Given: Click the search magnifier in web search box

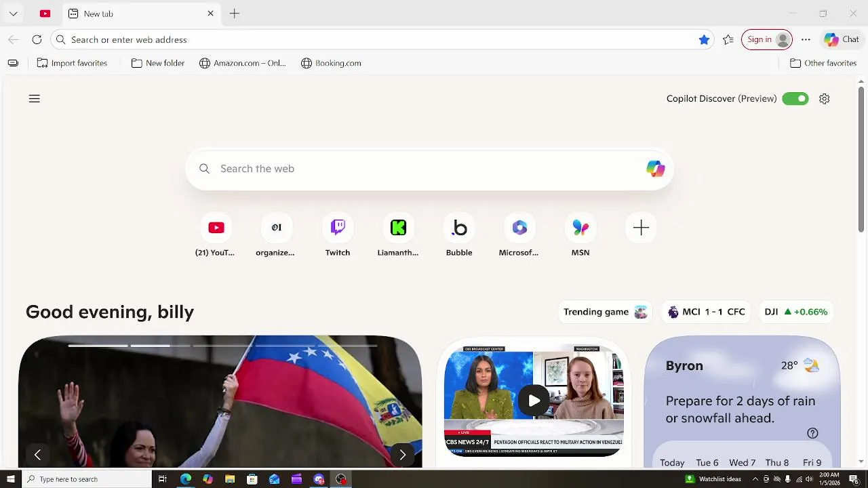Looking at the screenshot, I should pos(204,169).
